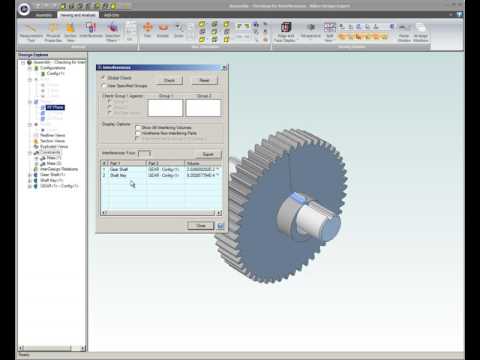Expand the Gear Shaft<1> tree node

(30, 175)
